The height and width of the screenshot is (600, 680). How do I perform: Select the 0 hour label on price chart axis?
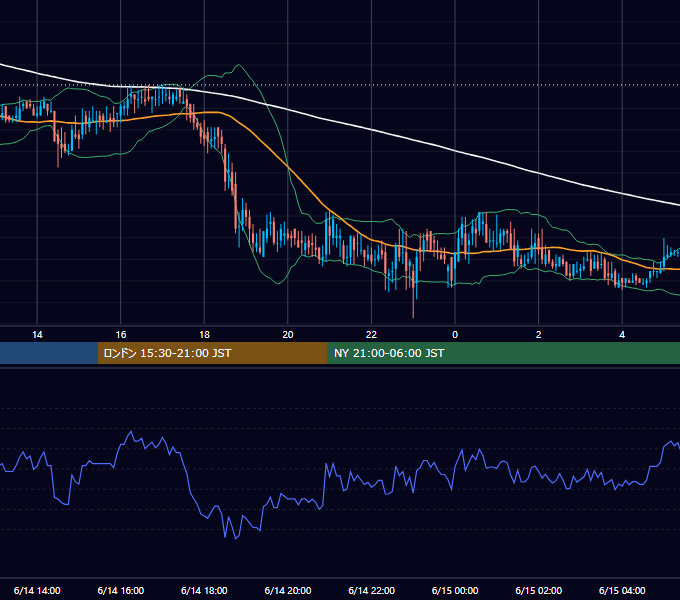tap(455, 335)
